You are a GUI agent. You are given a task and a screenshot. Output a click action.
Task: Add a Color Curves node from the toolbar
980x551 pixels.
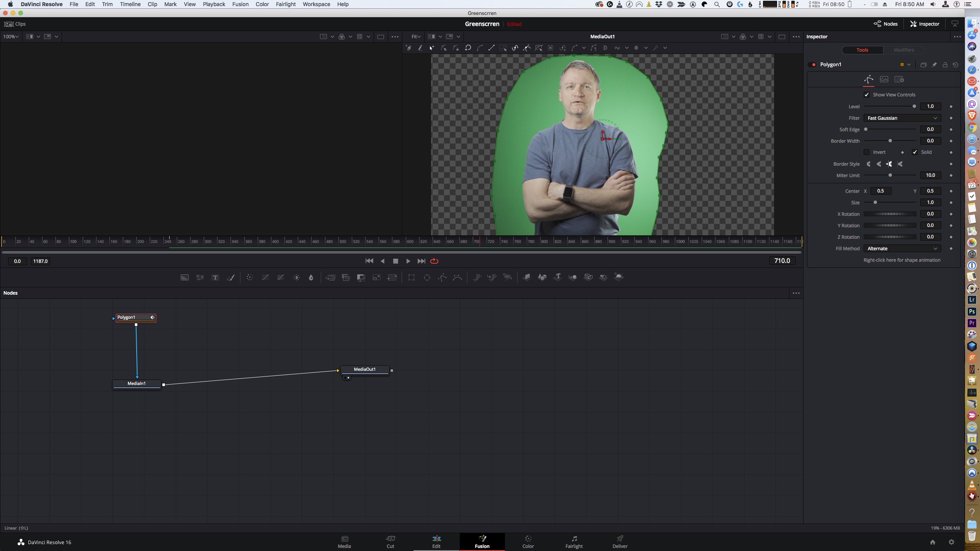[x=265, y=277]
